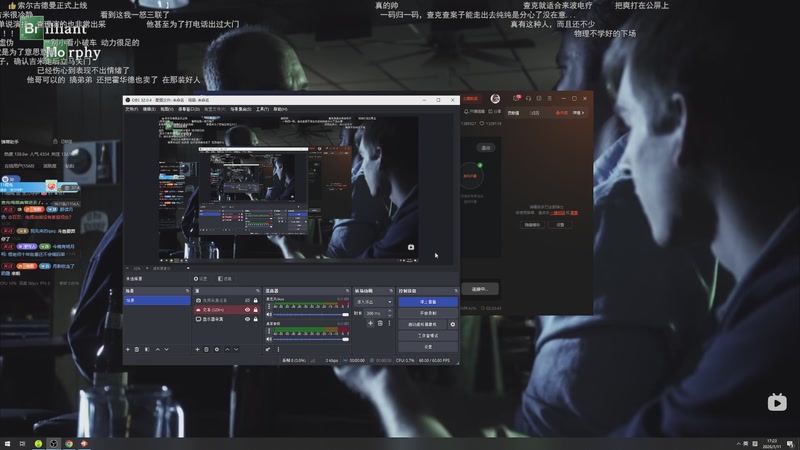Open scene filters icon in Scenes toolbar
This screenshot has height=450, width=800.
coord(147,349)
